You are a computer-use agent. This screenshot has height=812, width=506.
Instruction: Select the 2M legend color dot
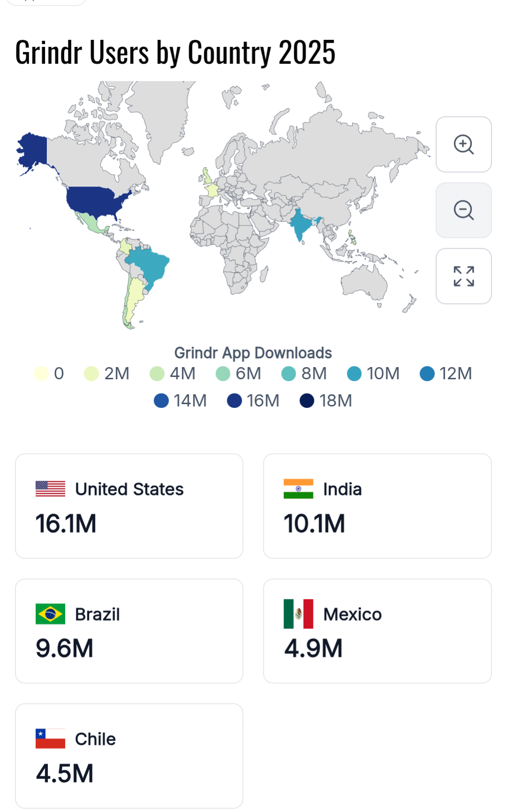(x=91, y=374)
